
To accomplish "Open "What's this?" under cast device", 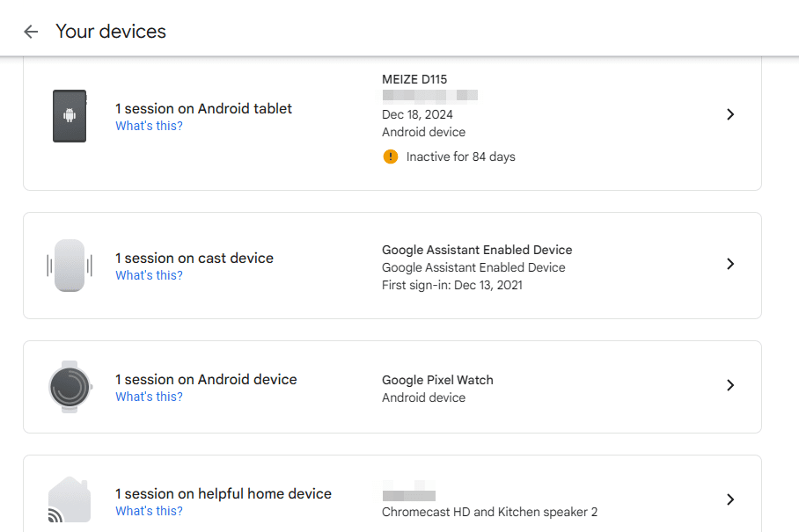I will pos(149,275).
